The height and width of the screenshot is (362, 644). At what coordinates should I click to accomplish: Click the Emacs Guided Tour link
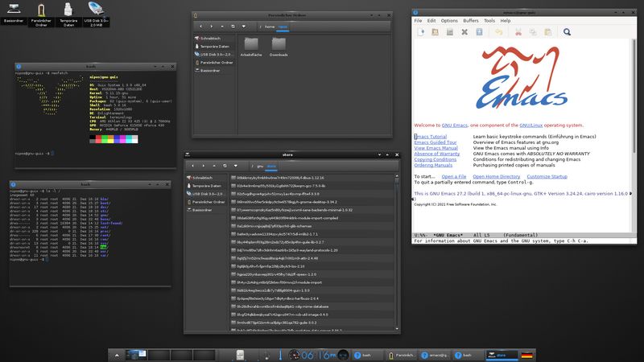point(436,142)
